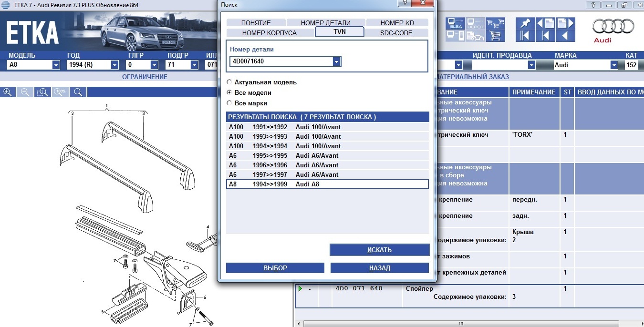
Task: Select the zoom-to-region magnifier tool
Action: pyautogui.click(x=42, y=92)
